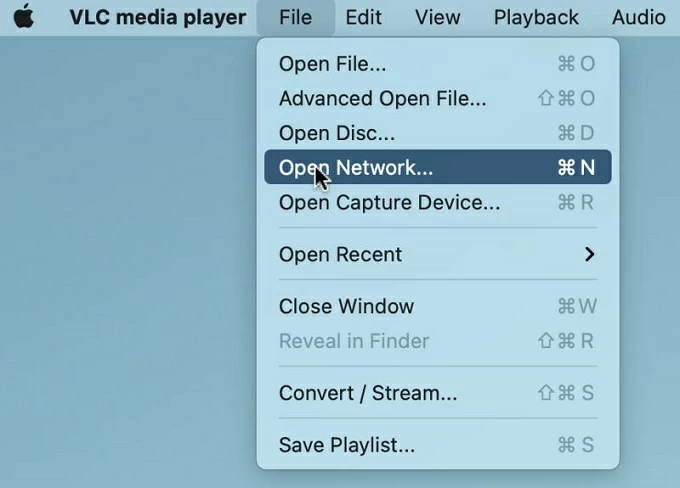
Task: Close the open File menu
Action: [x=295, y=17]
